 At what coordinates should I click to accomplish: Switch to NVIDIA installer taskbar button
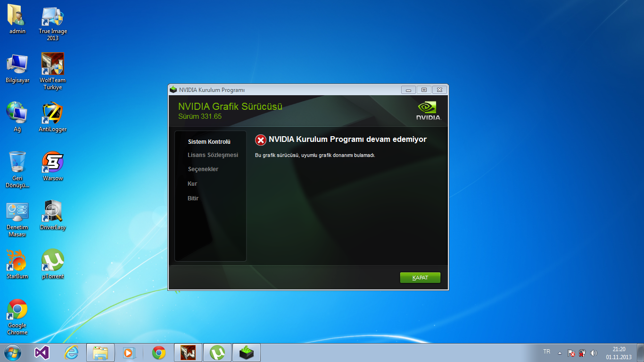(247, 353)
